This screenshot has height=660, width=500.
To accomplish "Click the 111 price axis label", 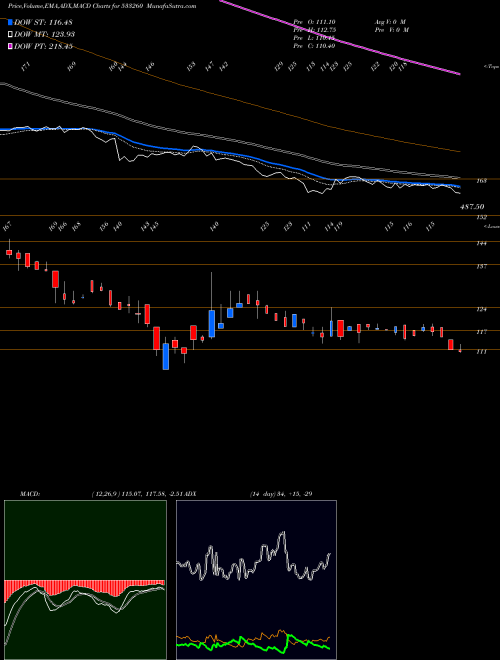I will (x=482, y=351).
